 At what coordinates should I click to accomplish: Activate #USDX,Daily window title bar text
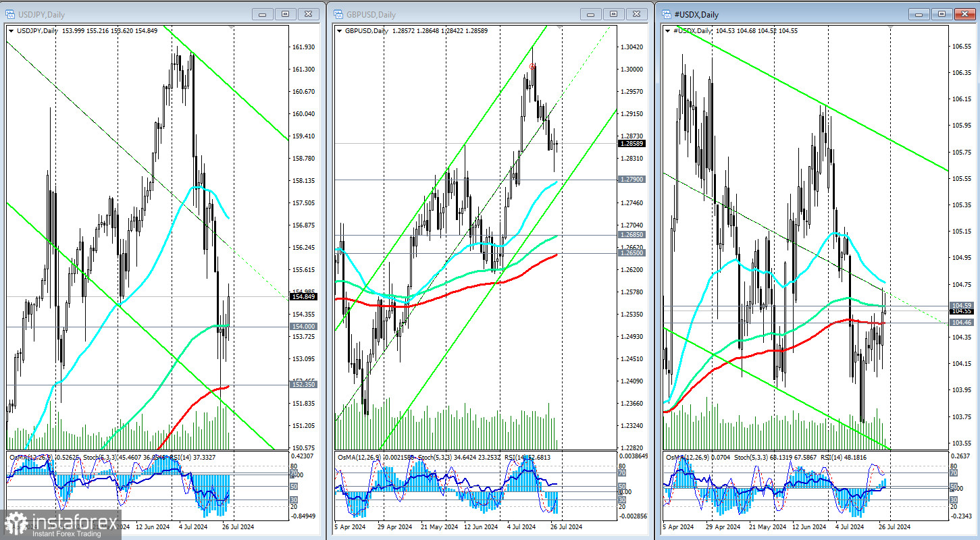coord(696,14)
